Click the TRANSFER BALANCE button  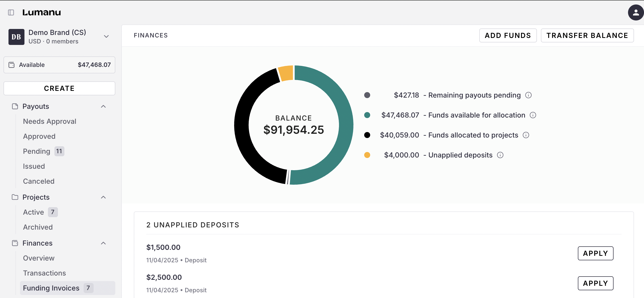click(587, 35)
